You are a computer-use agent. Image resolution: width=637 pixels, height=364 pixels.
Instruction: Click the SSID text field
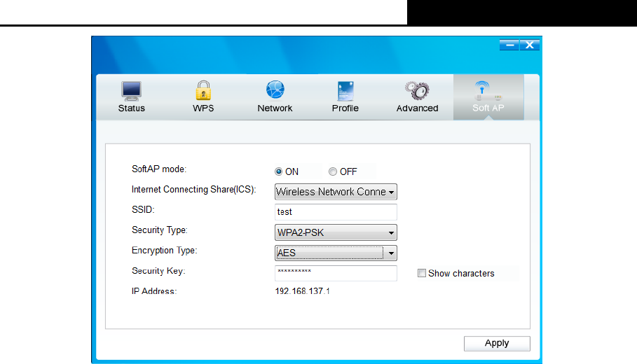tap(336, 212)
